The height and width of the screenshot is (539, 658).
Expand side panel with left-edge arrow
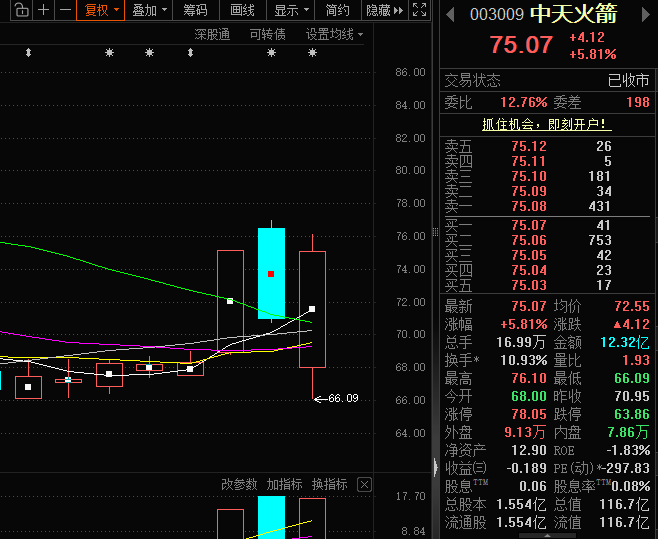click(x=436, y=467)
